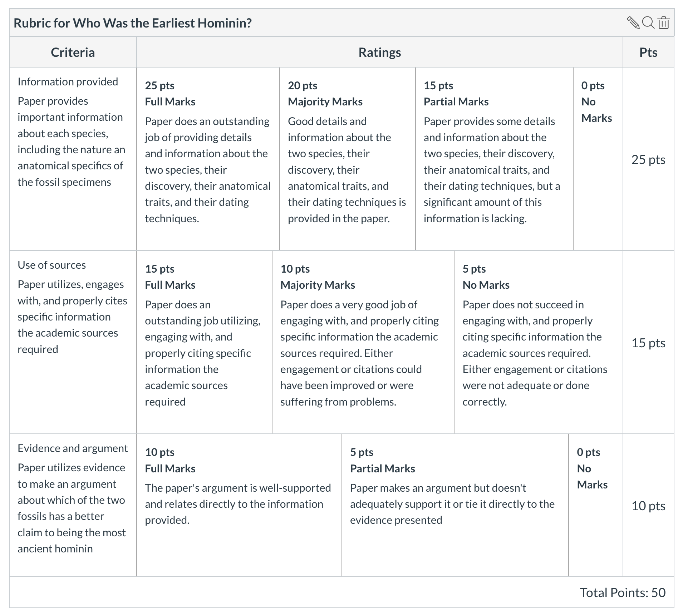Click the trash delete rubric icon
The height and width of the screenshot is (616, 683).
[x=664, y=23]
